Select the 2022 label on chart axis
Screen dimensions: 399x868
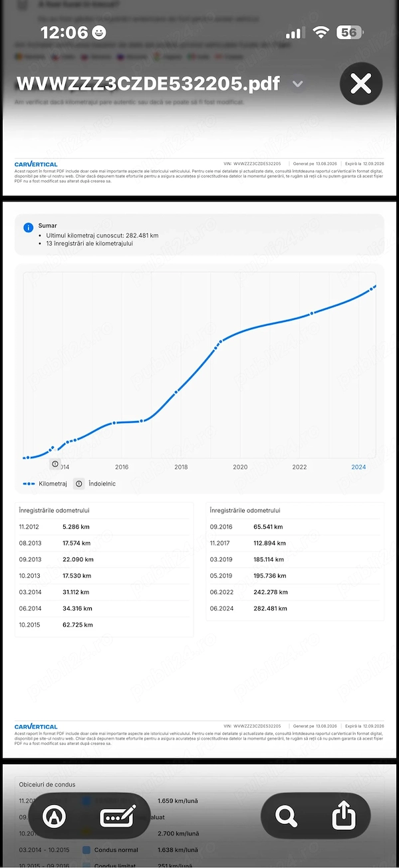point(299,467)
